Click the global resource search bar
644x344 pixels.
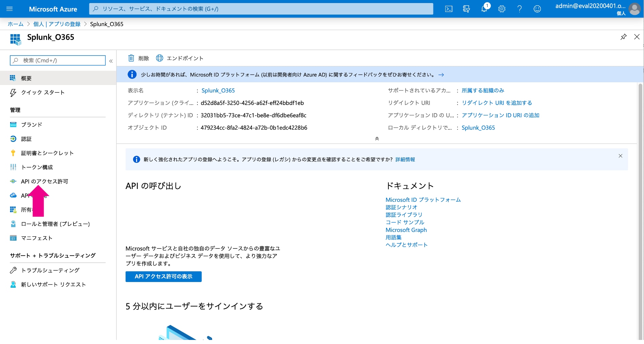coord(261,9)
